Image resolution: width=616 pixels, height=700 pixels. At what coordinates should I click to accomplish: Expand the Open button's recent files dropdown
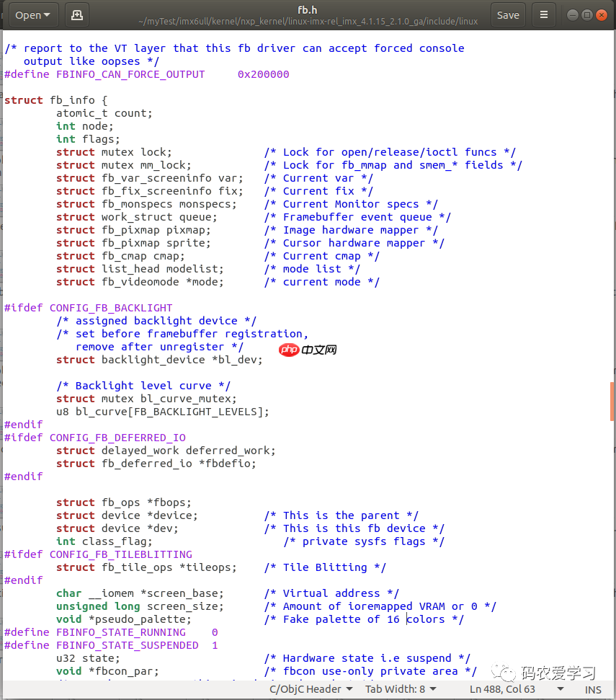45,14
